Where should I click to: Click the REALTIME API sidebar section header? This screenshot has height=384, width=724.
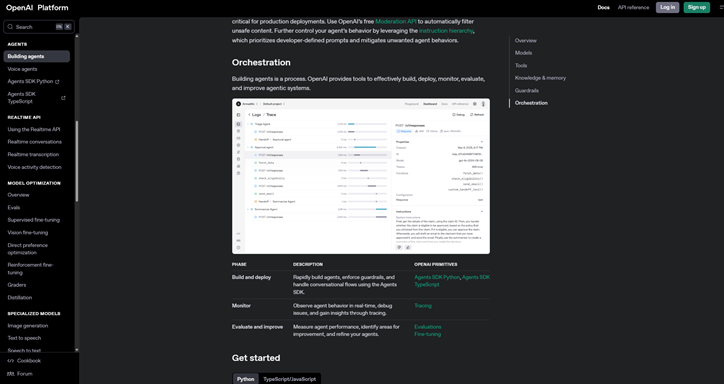(x=24, y=118)
